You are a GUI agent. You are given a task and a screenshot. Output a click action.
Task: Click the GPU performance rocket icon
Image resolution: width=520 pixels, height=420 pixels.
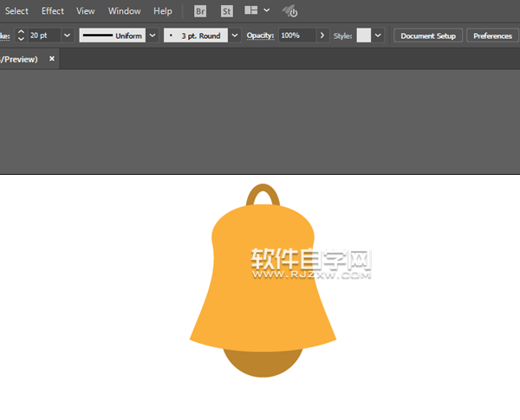tap(290, 11)
